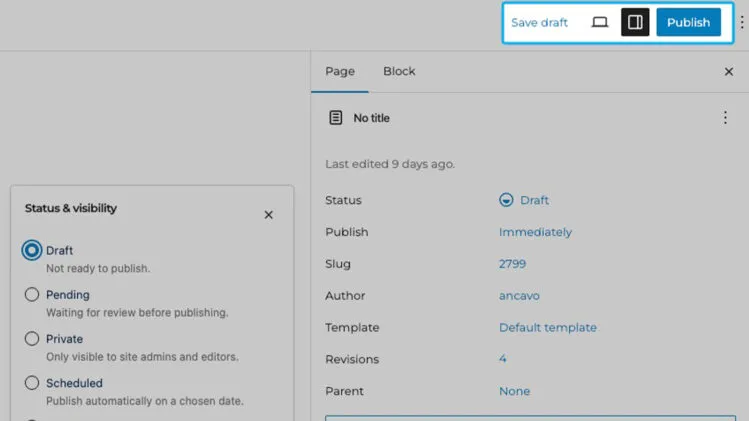Click the Save draft button

tap(539, 22)
